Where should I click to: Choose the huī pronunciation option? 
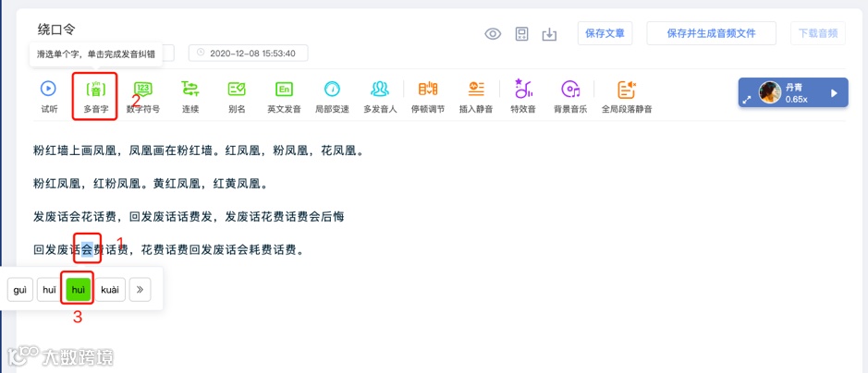[x=50, y=290]
